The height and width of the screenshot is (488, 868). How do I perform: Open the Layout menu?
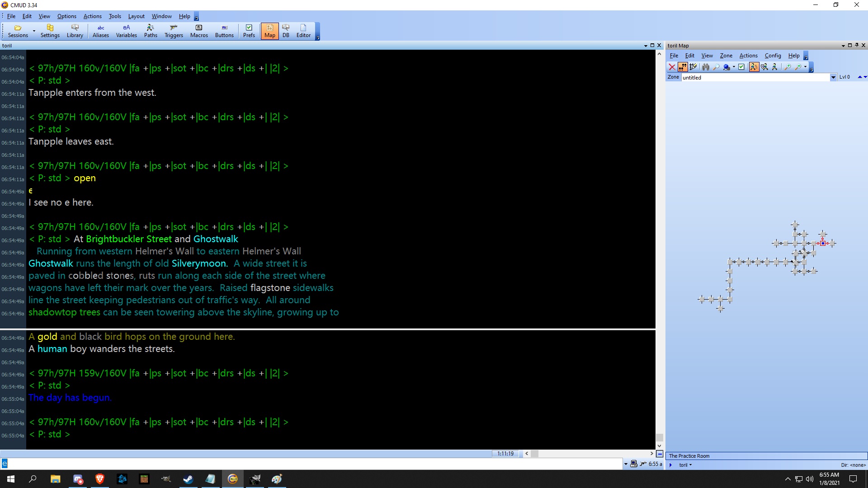(136, 16)
